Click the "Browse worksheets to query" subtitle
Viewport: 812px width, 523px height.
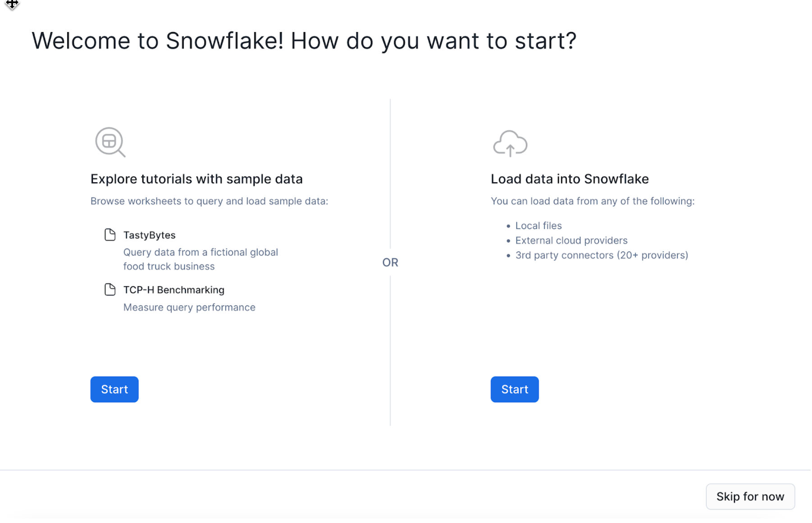pyautogui.click(x=209, y=201)
